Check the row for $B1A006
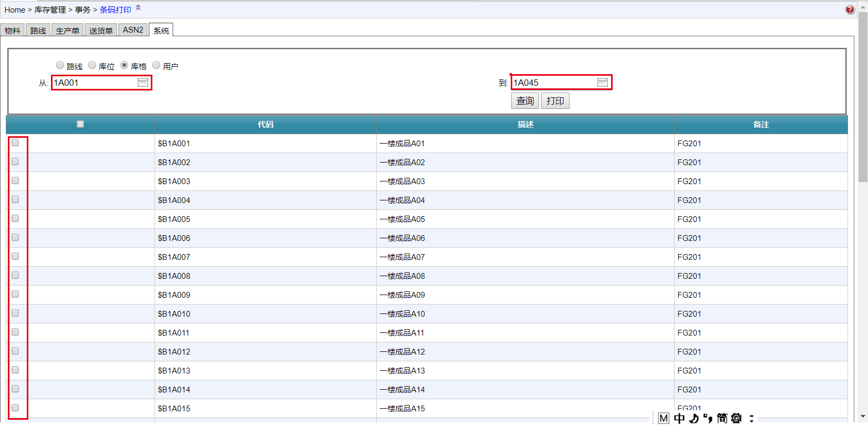The image size is (868, 425). click(15, 237)
